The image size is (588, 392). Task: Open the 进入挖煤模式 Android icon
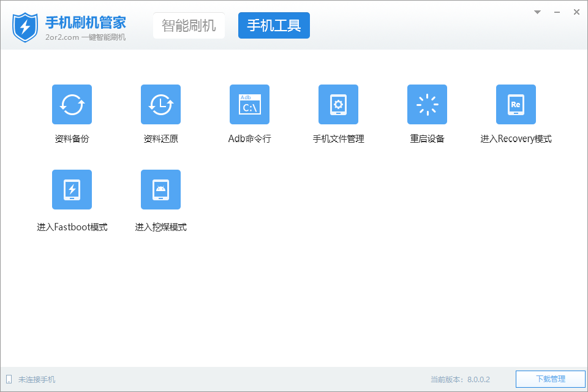(160, 190)
